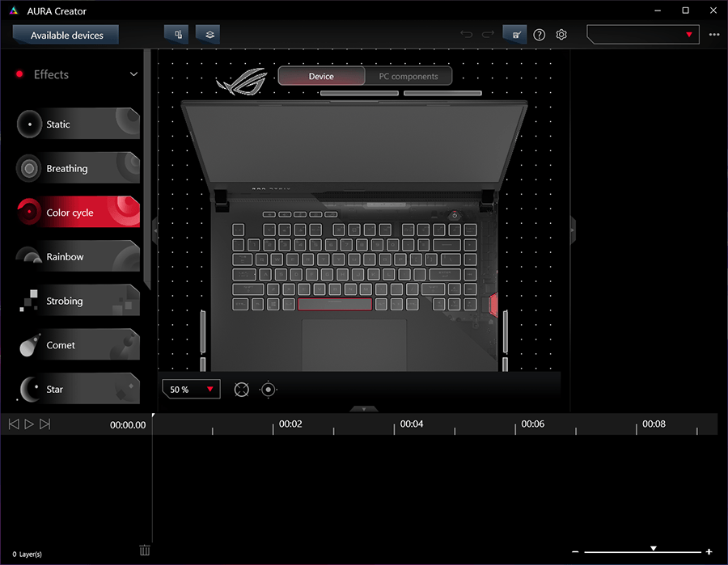Open the three-dots more menu
The image size is (728, 565).
pyautogui.click(x=714, y=35)
